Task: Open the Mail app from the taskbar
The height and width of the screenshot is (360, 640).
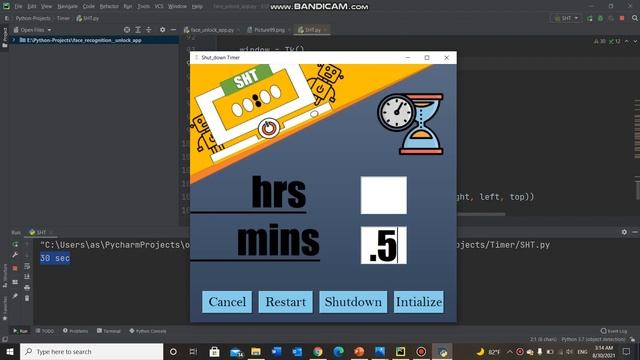Action: [x=236, y=351]
